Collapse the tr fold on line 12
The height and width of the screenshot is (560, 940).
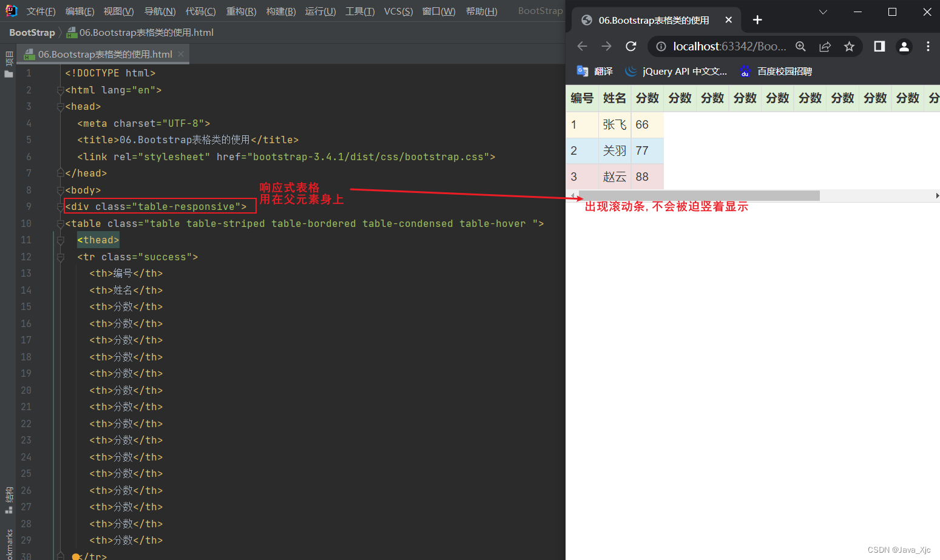pos(60,257)
